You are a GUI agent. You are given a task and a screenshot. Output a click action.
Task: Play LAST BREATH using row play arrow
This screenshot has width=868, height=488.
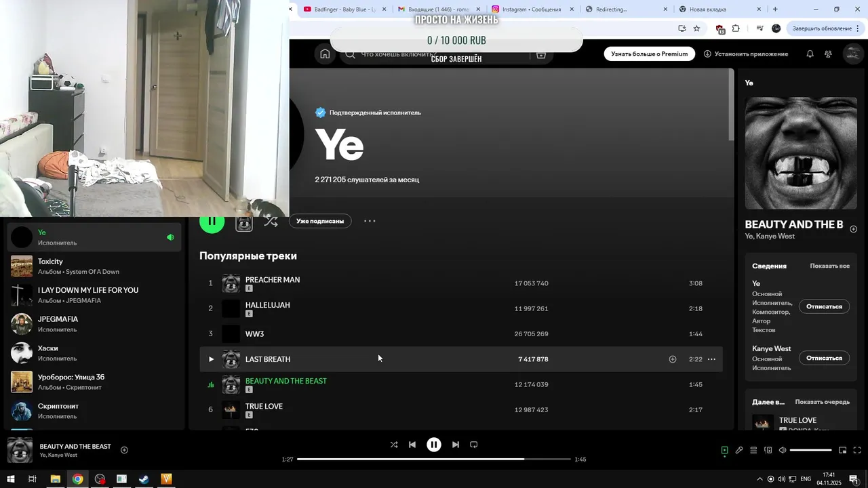211,359
